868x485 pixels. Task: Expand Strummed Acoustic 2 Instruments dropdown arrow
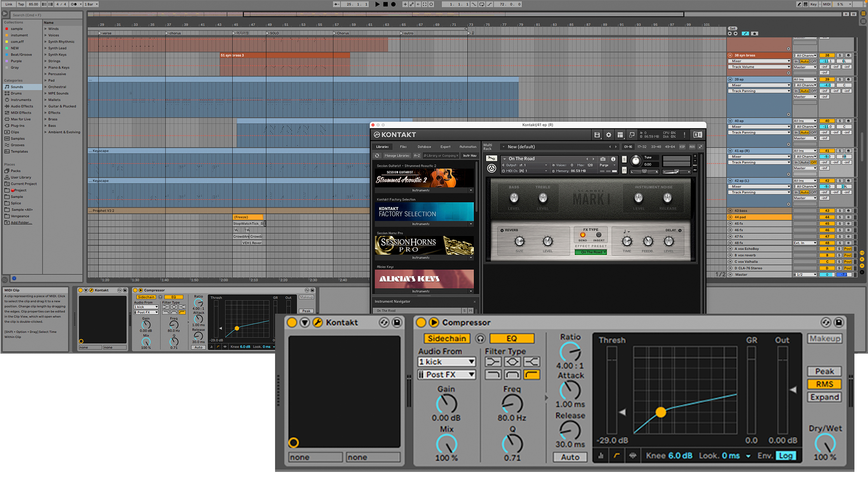(471, 191)
